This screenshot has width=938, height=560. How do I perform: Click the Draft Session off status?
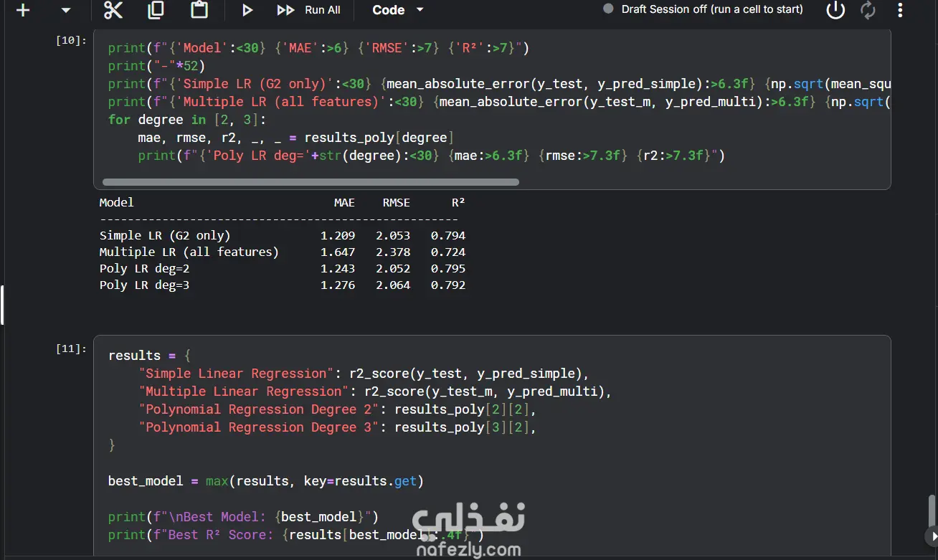[x=703, y=9]
